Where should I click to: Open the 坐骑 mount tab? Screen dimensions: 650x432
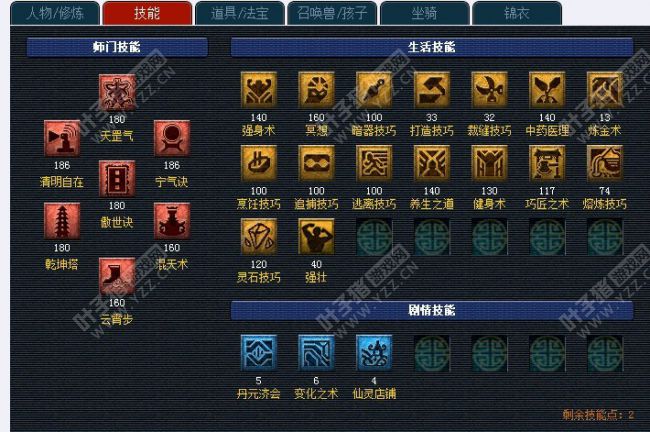point(424,13)
